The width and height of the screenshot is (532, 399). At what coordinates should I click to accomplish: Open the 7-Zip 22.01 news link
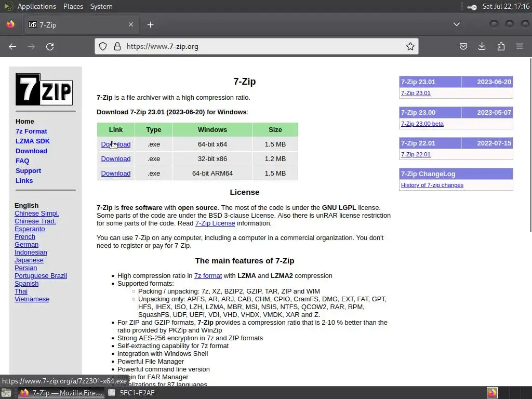point(416,154)
